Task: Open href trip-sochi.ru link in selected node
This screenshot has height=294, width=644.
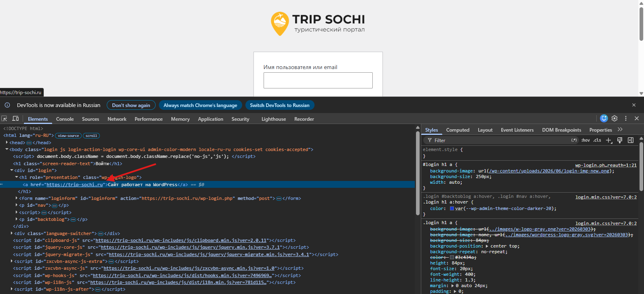Action: (74, 185)
